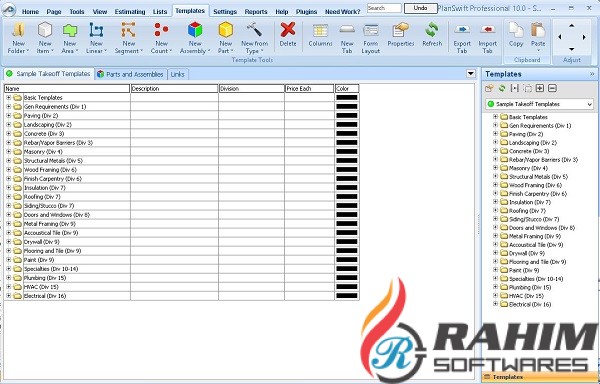Expand HVAC (Div 15) in side panel

[x=495, y=295]
